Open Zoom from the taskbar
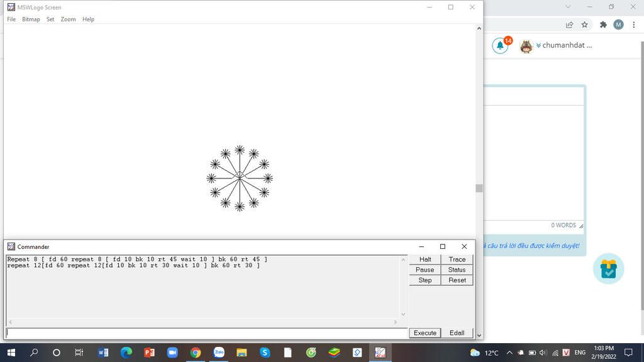The height and width of the screenshot is (362, 644). (x=172, y=353)
